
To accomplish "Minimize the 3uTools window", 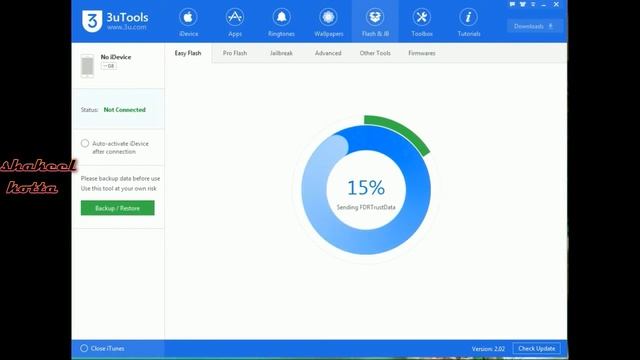I will point(544,4).
